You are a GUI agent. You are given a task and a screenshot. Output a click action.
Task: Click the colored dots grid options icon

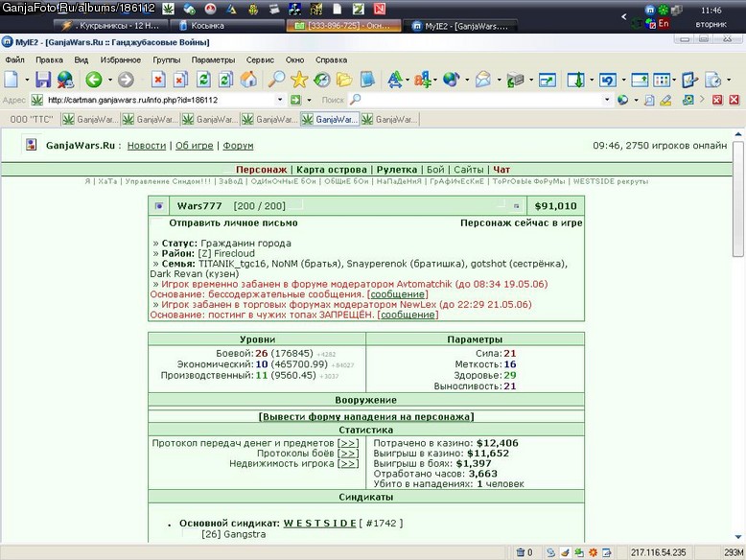click(662, 80)
